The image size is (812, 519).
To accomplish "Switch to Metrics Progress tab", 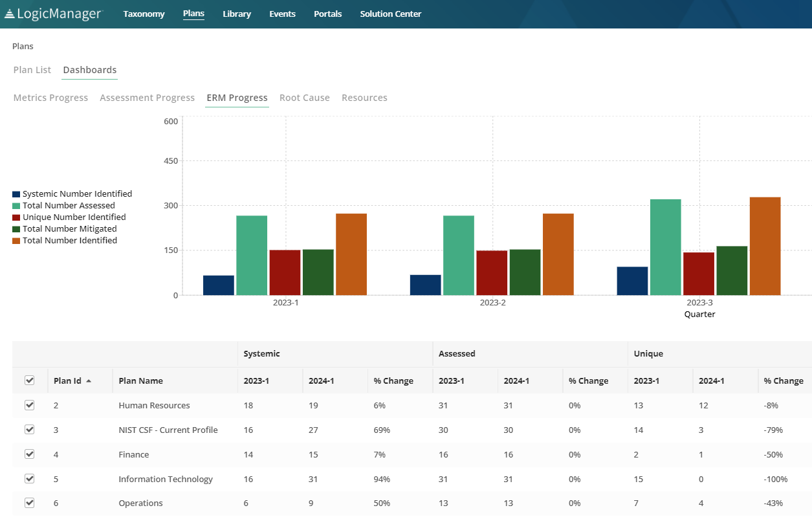I will pyautogui.click(x=50, y=98).
